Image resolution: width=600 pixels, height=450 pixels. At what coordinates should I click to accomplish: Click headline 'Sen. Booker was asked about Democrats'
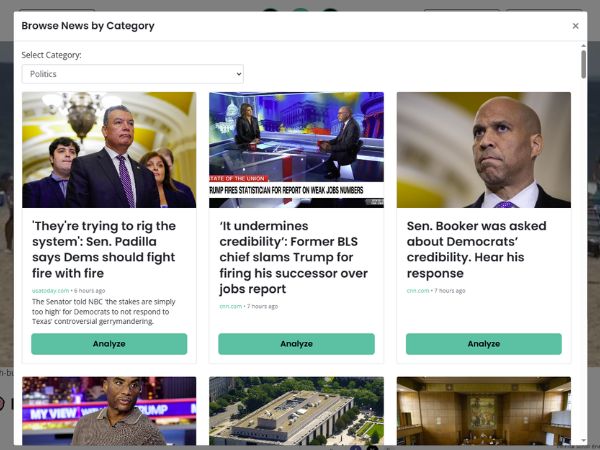476,249
